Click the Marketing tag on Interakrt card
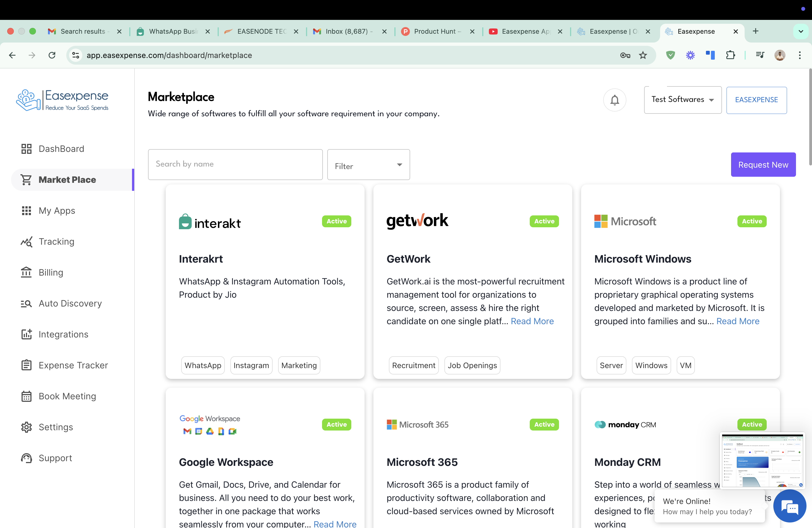Image resolution: width=812 pixels, height=528 pixels. click(x=299, y=365)
